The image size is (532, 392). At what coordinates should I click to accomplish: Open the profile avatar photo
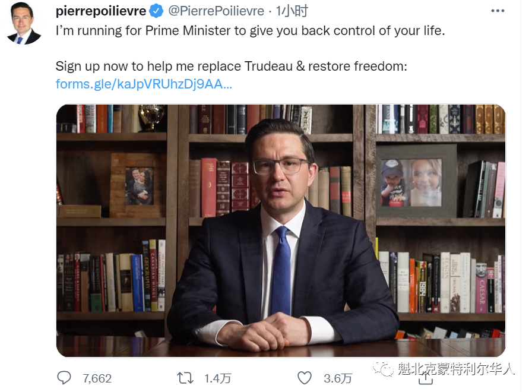pos(24,23)
